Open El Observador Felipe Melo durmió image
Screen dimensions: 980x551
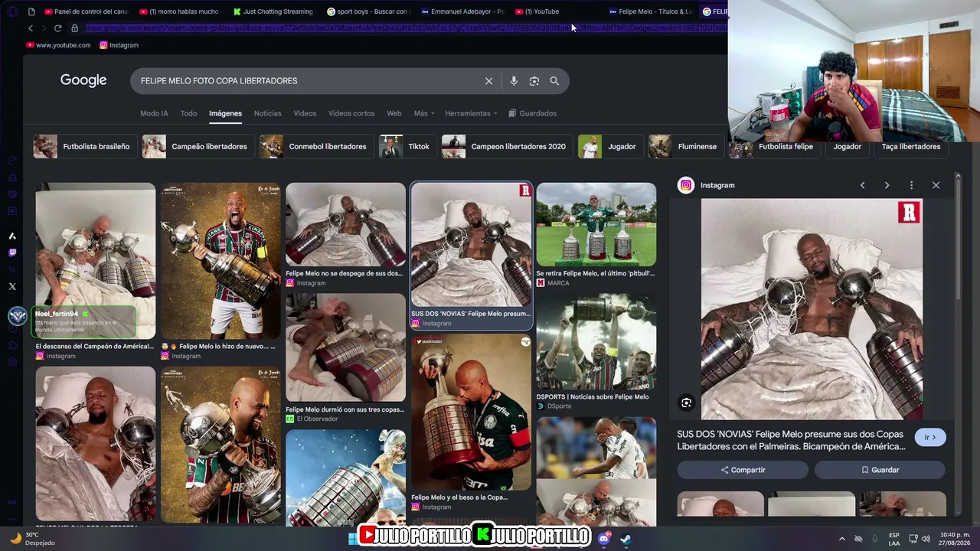[345, 347]
